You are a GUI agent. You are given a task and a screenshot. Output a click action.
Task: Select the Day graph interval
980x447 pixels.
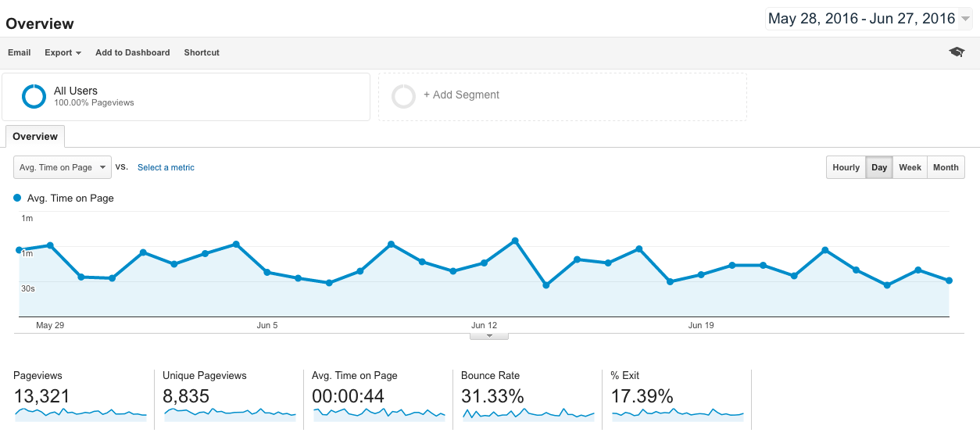879,167
